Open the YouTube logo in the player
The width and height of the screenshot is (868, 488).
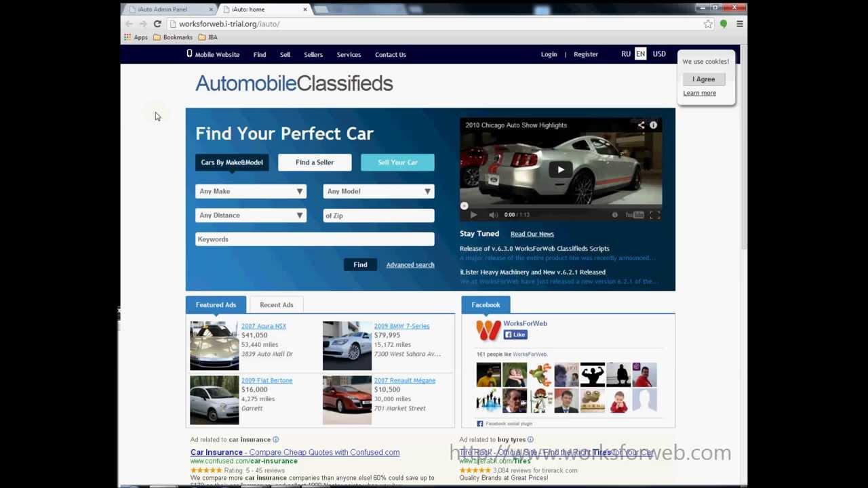[x=635, y=215]
